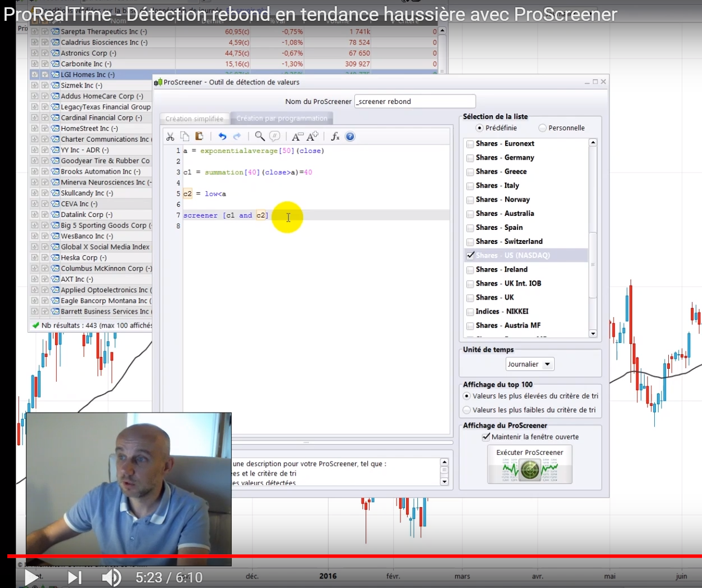Click description box scroll-down arrow
702x588 pixels.
tap(444, 482)
